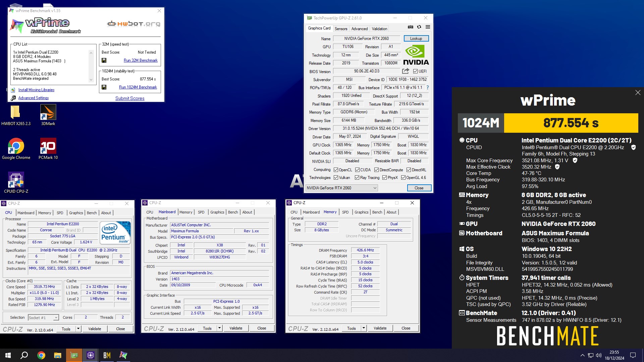Open Graphics tab in CPU-Z CPU window
644x362 pixels.
click(76, 213)
